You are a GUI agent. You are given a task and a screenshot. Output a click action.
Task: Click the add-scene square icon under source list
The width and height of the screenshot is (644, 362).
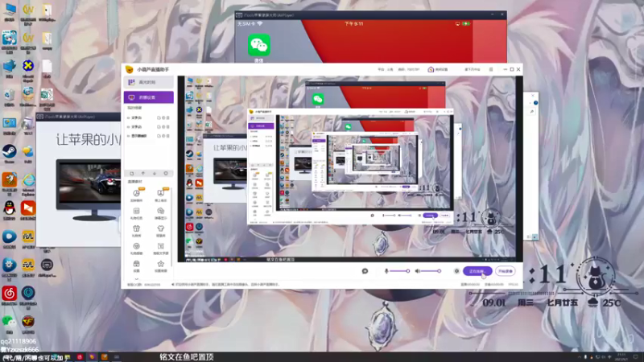tap(132, 174)
